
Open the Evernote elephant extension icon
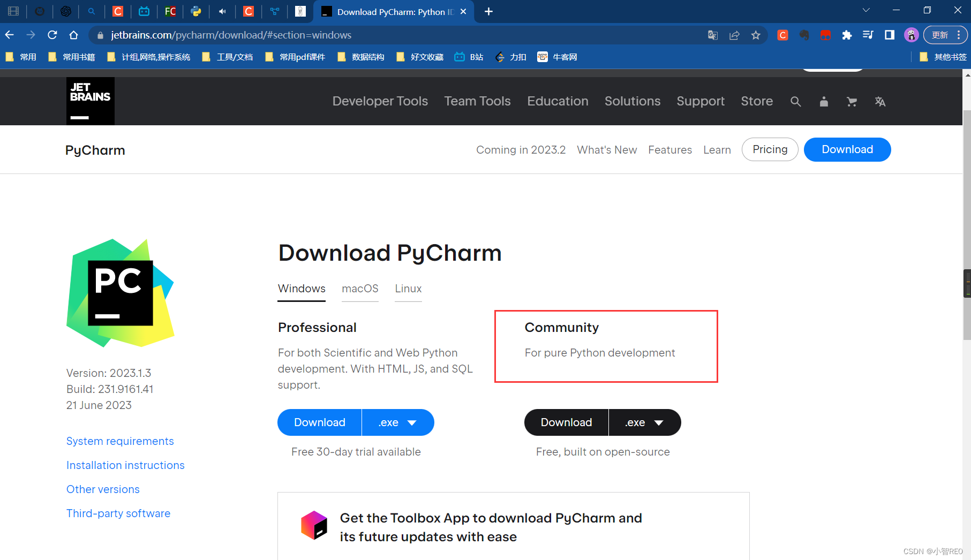point(804,35)
